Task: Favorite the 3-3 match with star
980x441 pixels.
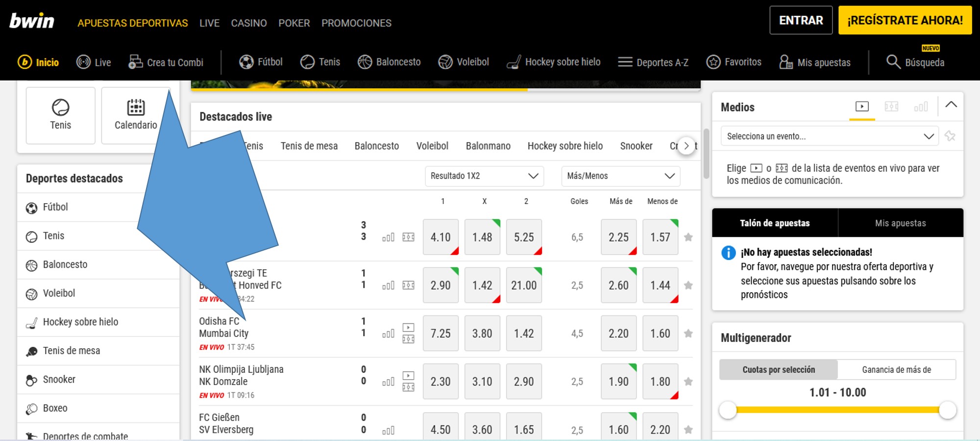Action: click(688, 237)
